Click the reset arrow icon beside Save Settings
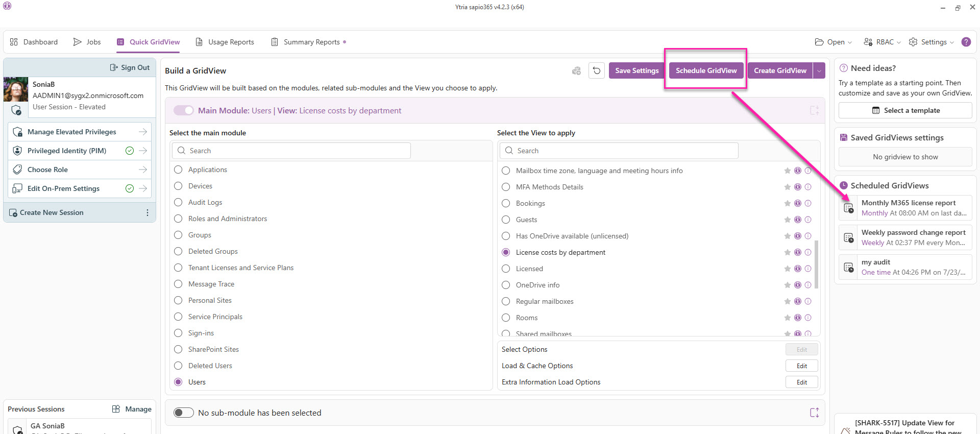The height and width of the screenshot is (434, 980). (597, 70)
